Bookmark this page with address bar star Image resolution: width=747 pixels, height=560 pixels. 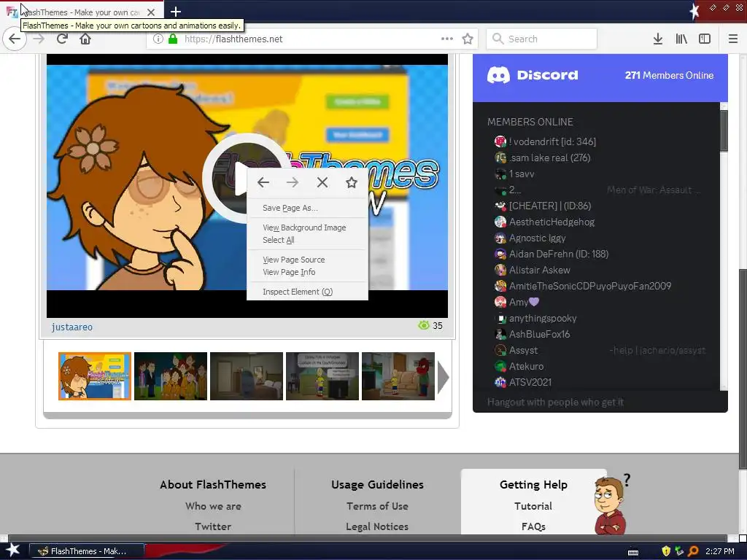click(468, 39)
